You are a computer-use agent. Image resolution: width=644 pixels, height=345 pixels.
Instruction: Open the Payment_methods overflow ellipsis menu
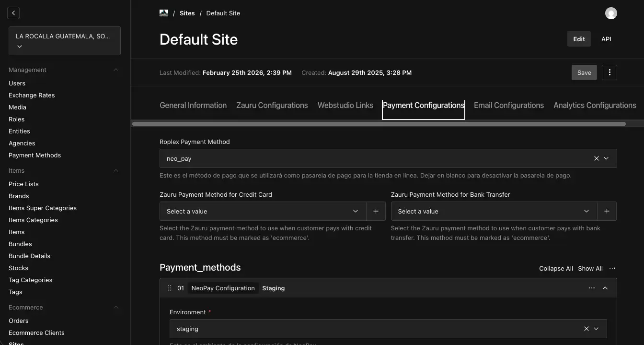tap(612, 268)
